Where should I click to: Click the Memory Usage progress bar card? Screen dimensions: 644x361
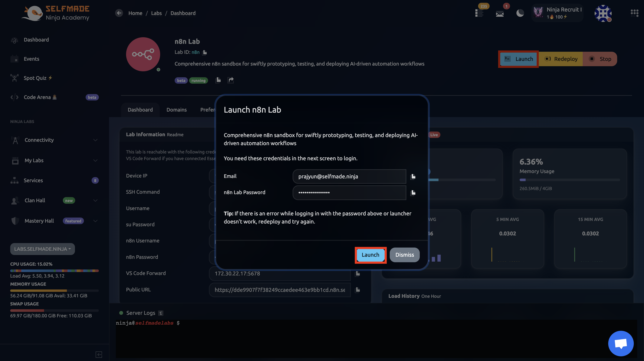[x=569, y=174]
